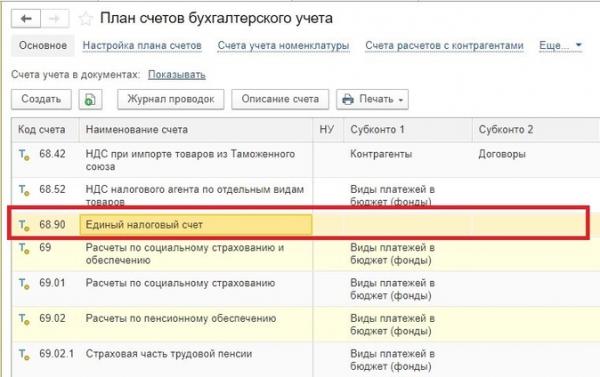
Task: Open Счета учета номенклатуры link
Action: point(283,46)
